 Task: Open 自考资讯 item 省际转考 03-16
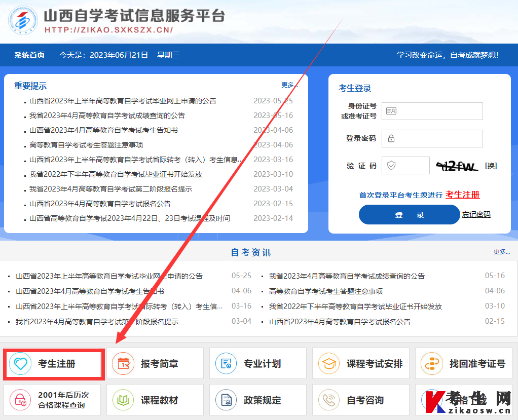(x=119, y=307)
